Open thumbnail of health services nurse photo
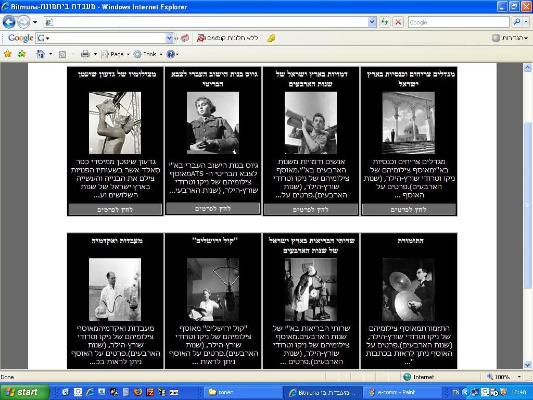Image resolution: width=533 pixels, height=400 pixels. click(x=311, y=289)
